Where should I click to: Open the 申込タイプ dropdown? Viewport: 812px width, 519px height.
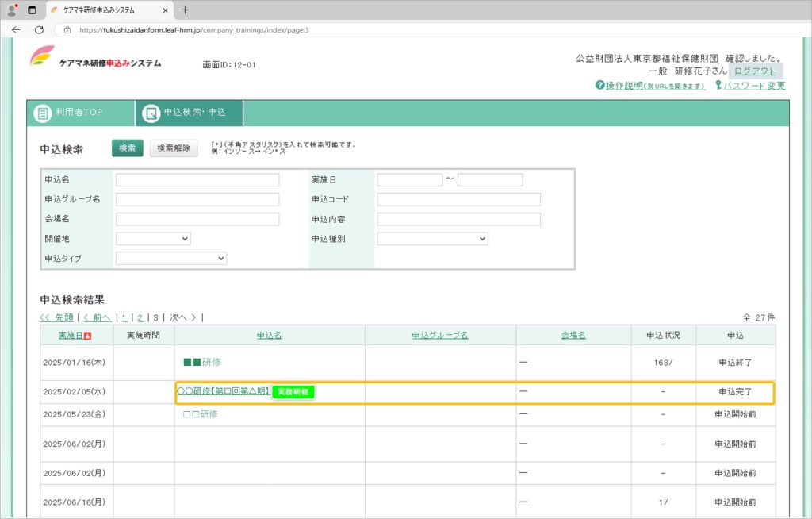(x=171, y=258)
